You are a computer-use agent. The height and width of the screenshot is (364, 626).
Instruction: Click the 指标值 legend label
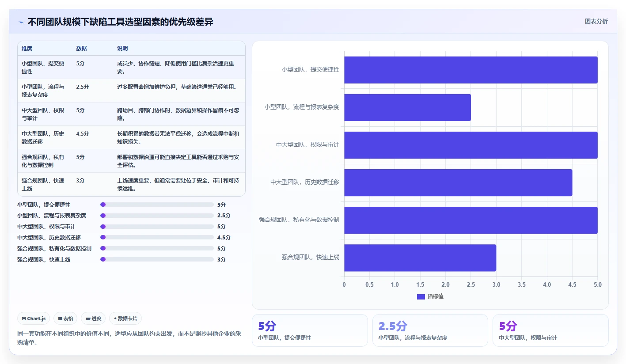pyautogui.click(x=435, y=296)
